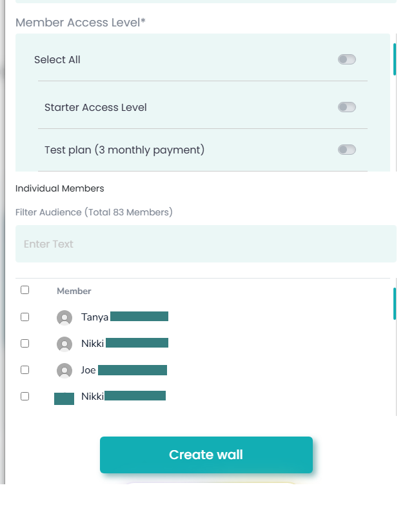Click the second Nikki's avatar thumbnail

(64, 397)
